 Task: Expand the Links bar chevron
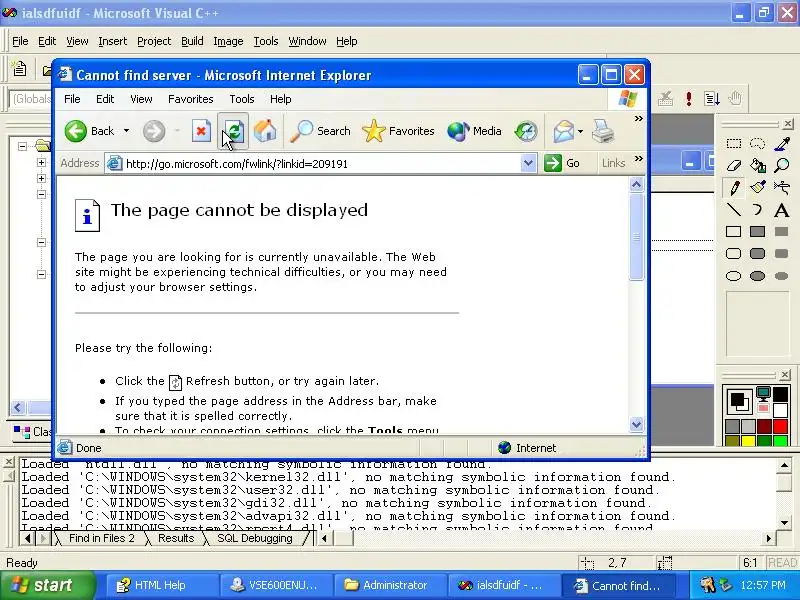[638, 159]
